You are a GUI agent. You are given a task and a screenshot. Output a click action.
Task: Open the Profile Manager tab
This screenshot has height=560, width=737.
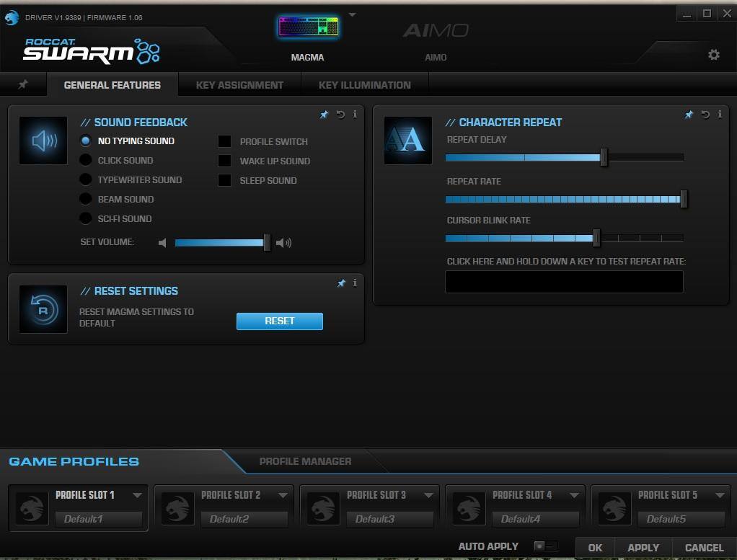click(x=305, y=461)
